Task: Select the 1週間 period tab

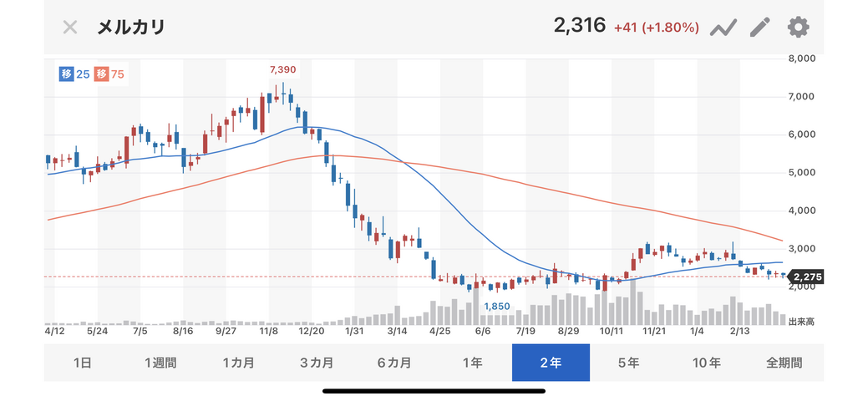Action: click(x=160, y=363)
